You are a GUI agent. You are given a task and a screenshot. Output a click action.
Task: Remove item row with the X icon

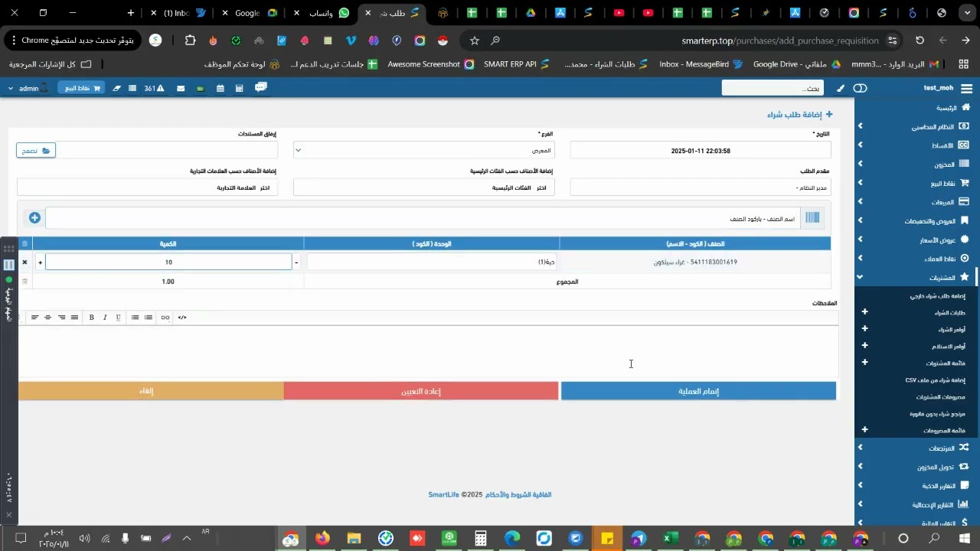pos(24,262)
